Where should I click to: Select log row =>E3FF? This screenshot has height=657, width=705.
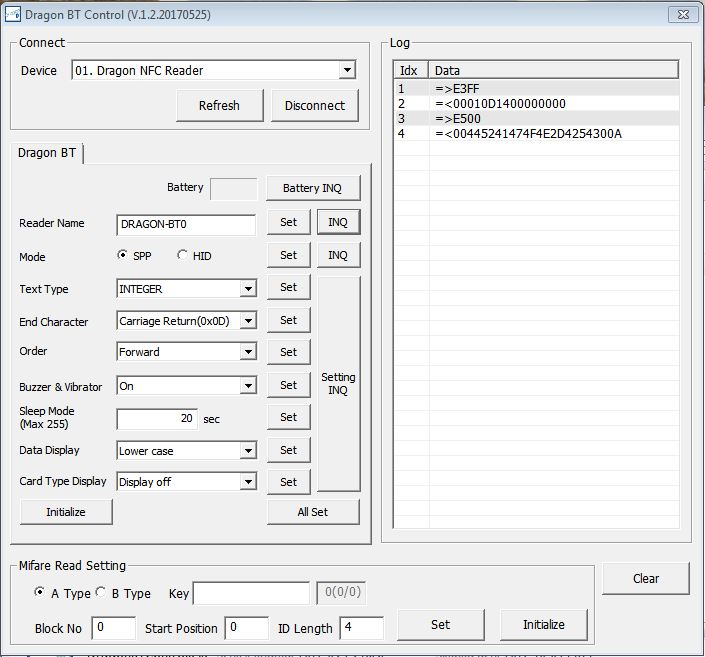[x=536, y=89]
